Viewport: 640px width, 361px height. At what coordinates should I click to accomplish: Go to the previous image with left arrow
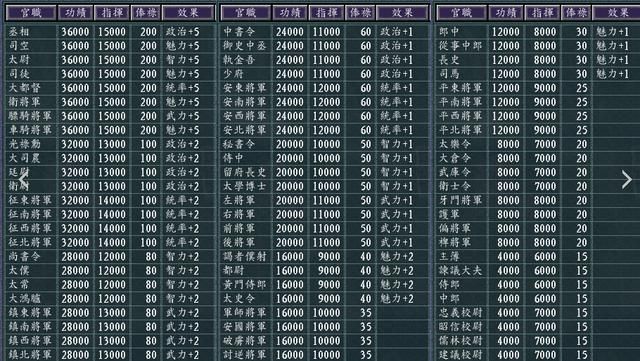tap(23, 179)
